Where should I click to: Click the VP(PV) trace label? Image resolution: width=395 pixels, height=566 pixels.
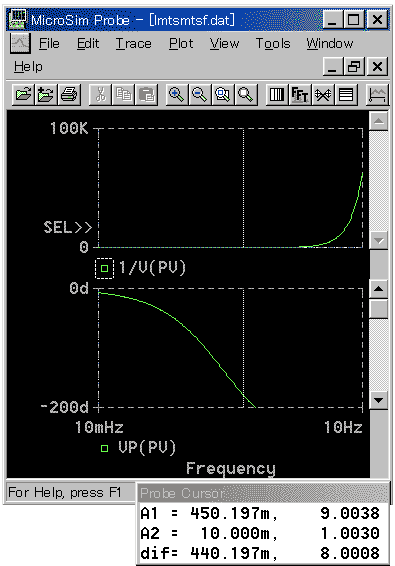[x=147, y=448]
